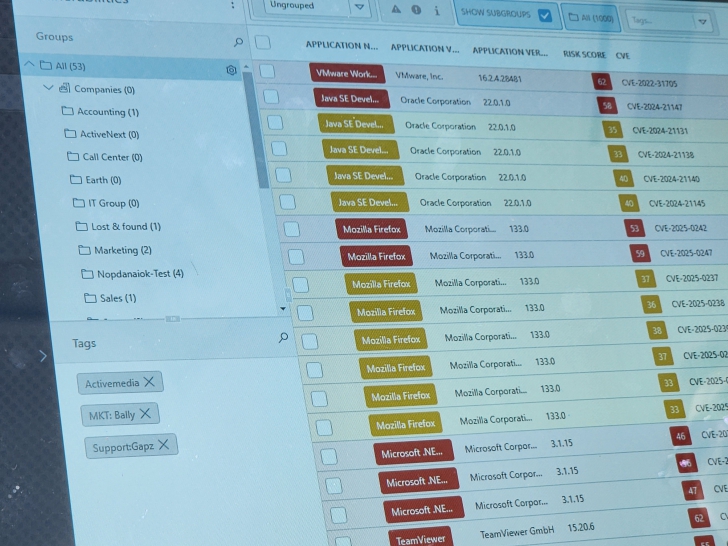Tick the select-all checkbox in header
Viewport: 728px width, 546px height.
[263, 43]
